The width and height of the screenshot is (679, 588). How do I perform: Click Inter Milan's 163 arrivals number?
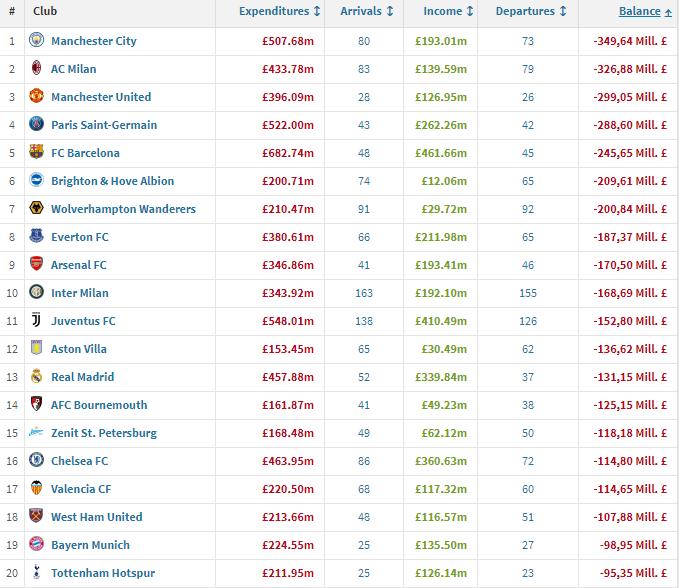pyautogui.click(x=366, y=293)
